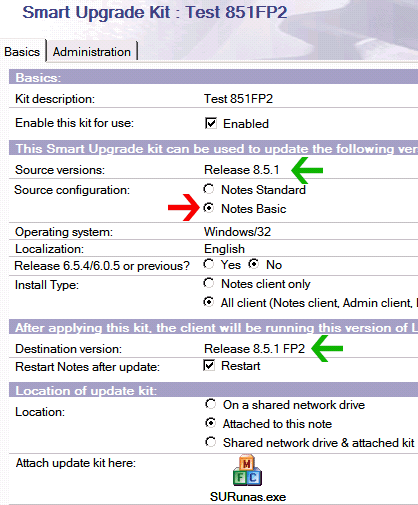Select All client install type

click(209, 302)
